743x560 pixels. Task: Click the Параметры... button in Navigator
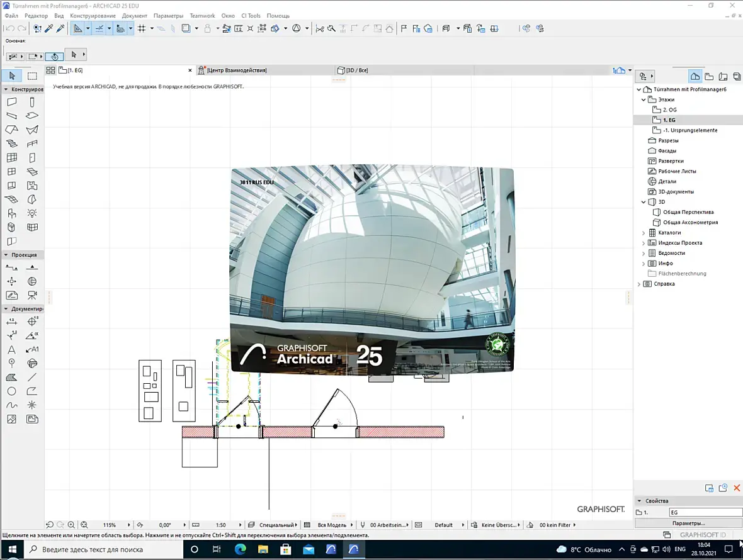click(688, 523)
